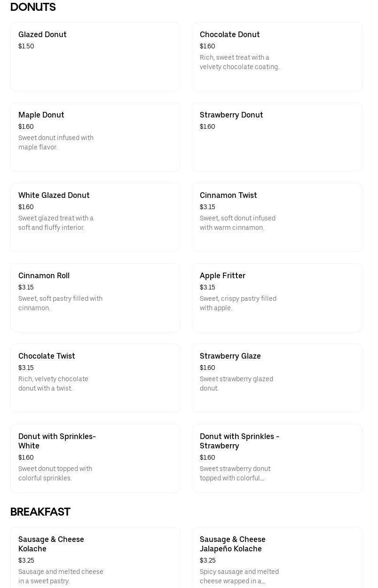This screenshot has height=588, width=378.
Task: Select the Maple Donut card
Action: pyautogui.click(x=95, y=137)
